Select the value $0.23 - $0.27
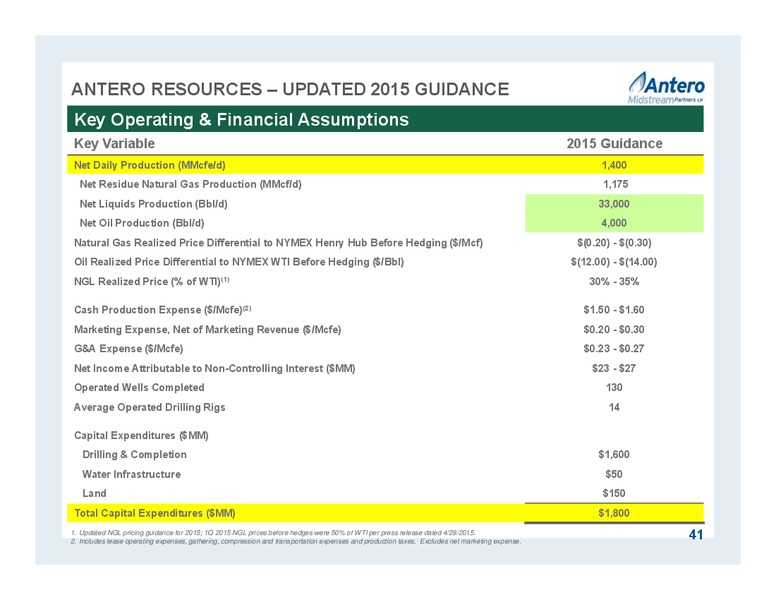Viewport: 776px width, 600px height. click(614, 349)
